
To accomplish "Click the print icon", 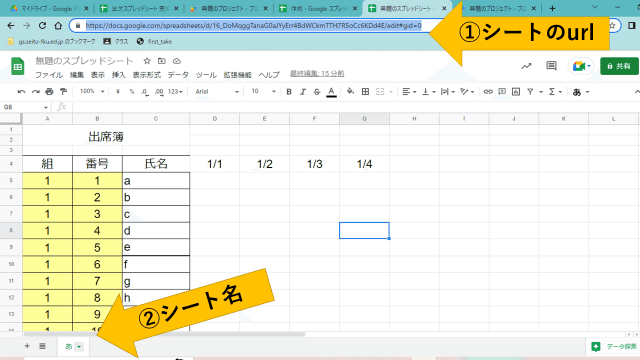I will coord(49,92).
